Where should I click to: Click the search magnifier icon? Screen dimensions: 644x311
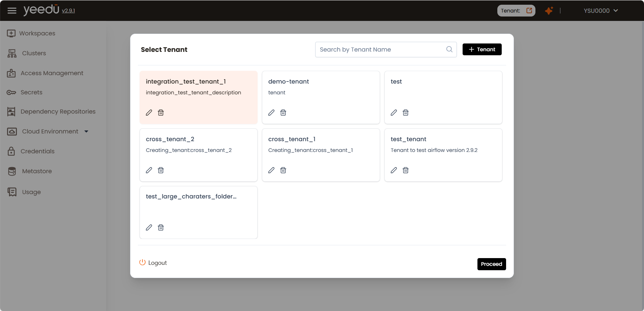coord(449,50)
